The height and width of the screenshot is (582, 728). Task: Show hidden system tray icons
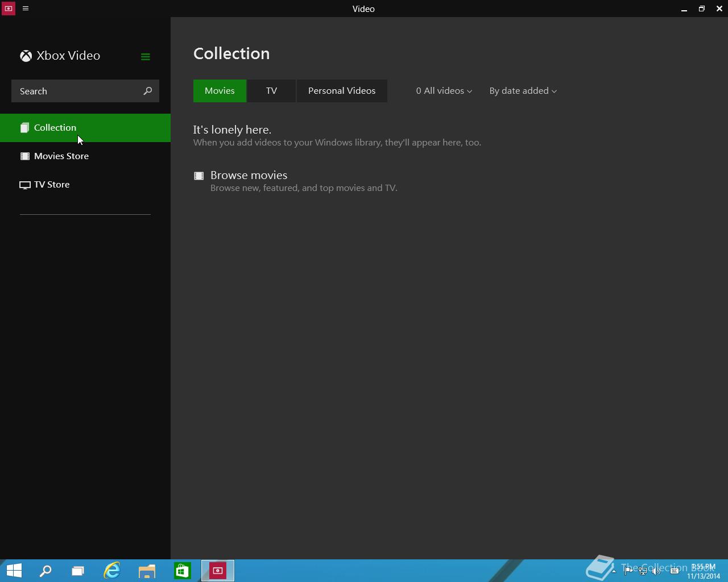click(614, 571)
